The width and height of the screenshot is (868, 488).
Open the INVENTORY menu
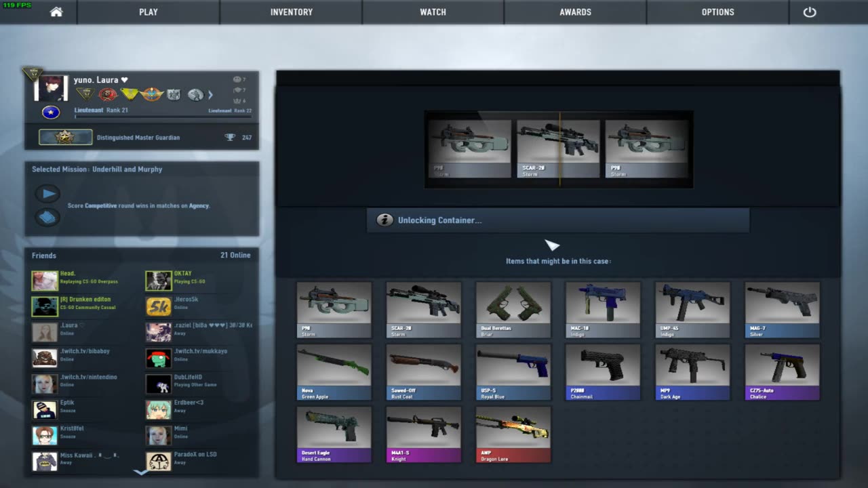tap(292, 12)
